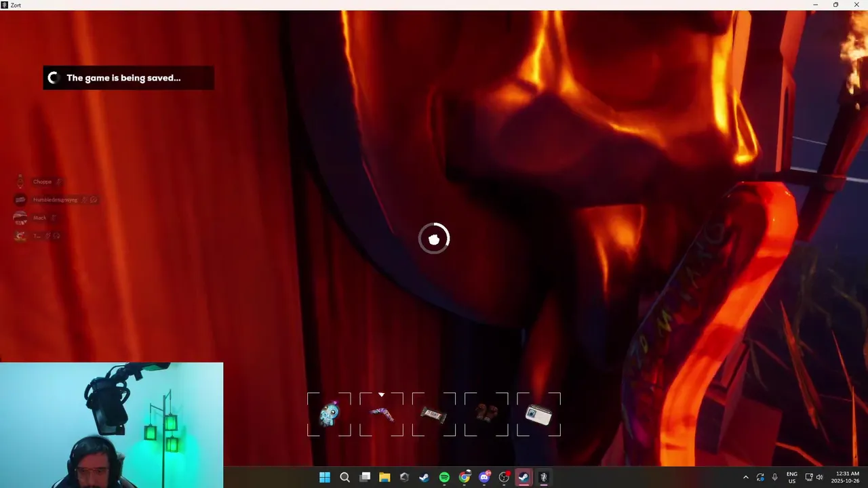Image resolution: width=868 pixels, height=488 pixels.
Task: Click the saving spinner in the notification
Action: click(54, 78)
